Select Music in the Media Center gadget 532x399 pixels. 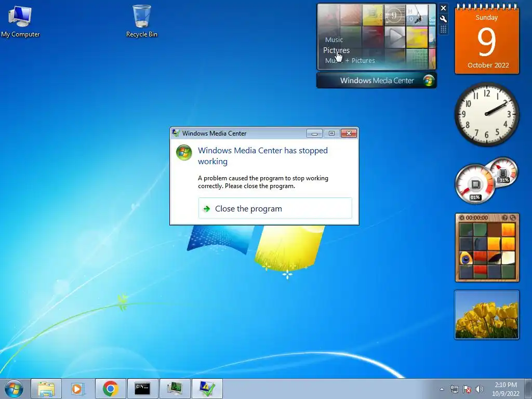click(x=334, y=39)
